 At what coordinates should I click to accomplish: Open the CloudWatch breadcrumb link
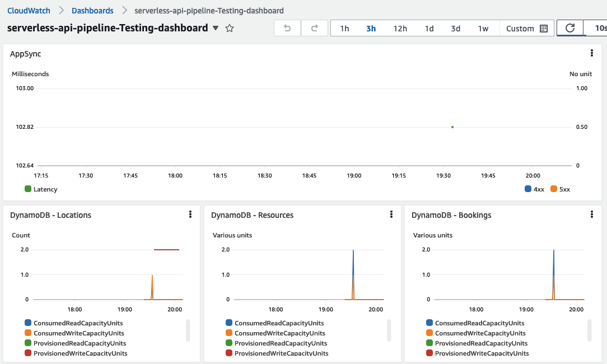(x=29, y=11)
